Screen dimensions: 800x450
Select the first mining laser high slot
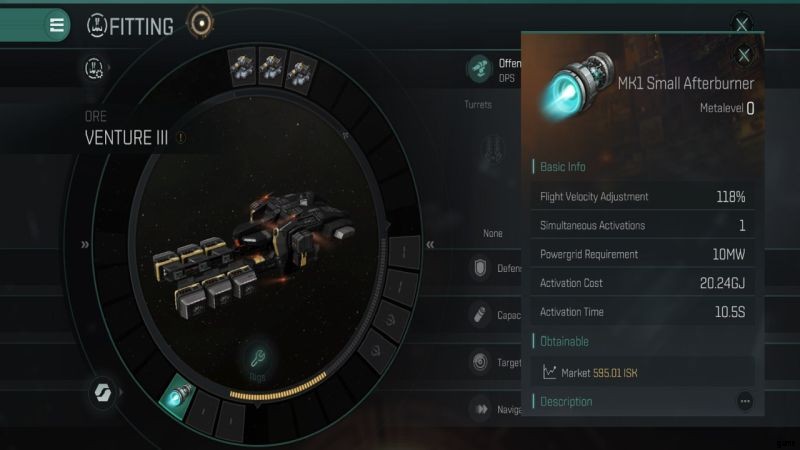[242, 68]
